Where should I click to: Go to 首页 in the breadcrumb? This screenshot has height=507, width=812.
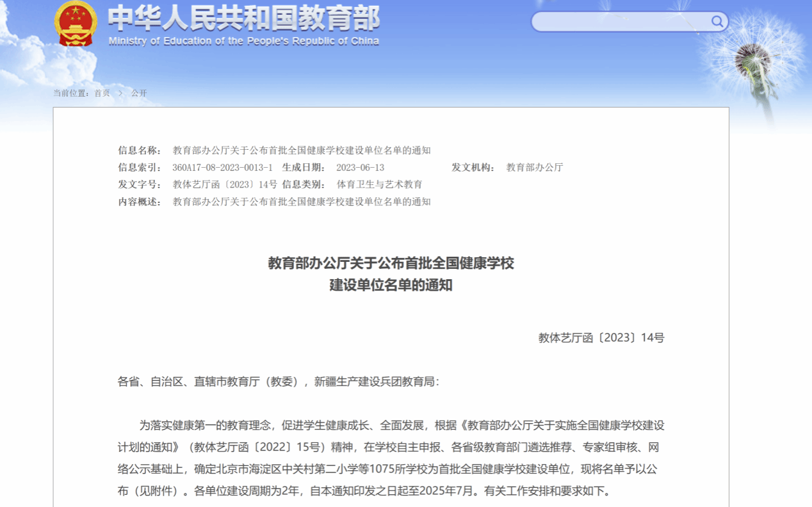pos(102,93)
